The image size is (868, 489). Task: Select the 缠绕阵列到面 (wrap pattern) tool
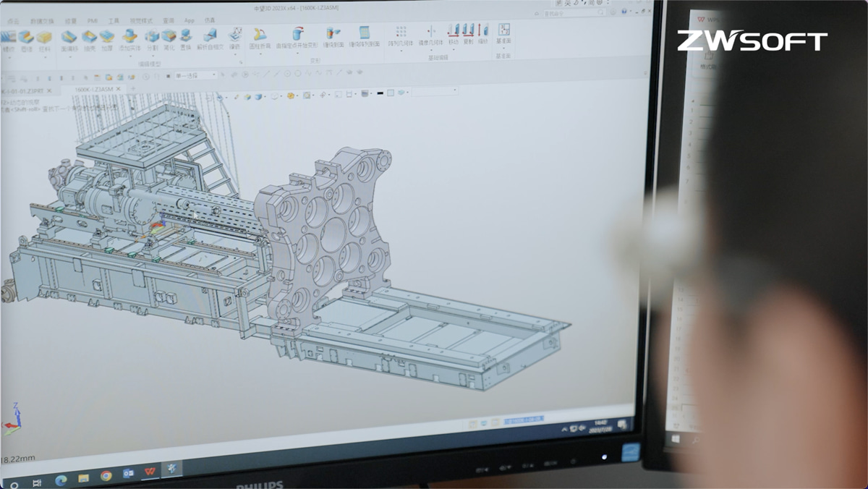pos(365,36)
